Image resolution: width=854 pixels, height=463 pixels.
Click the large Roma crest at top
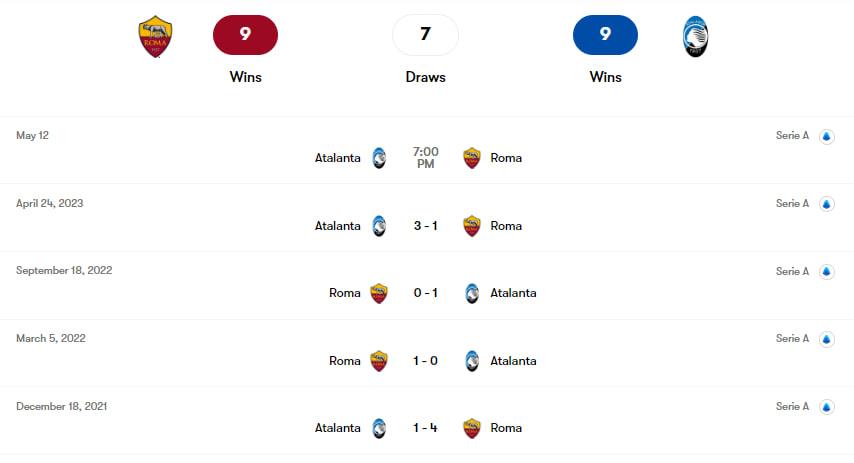coord(155,36)
